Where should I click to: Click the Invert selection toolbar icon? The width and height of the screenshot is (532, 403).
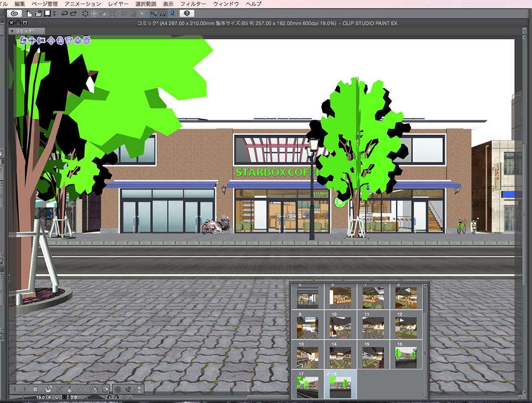pos(133,14)
